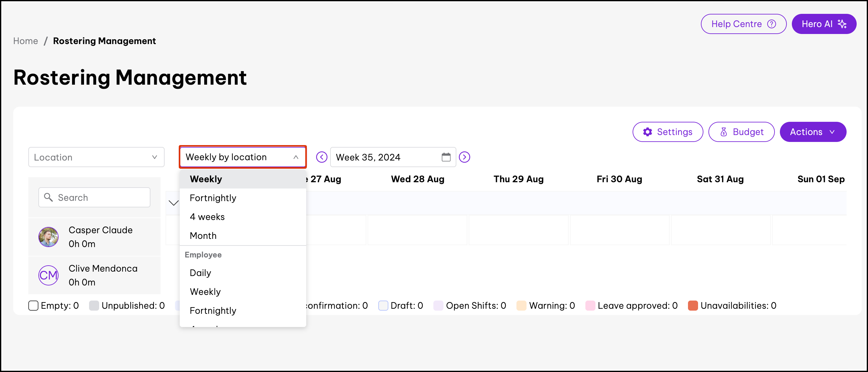The width and height of the screenshot is (868, 372).
Task: Open Budget with money bag icon
Action: (x=741, y=132)
